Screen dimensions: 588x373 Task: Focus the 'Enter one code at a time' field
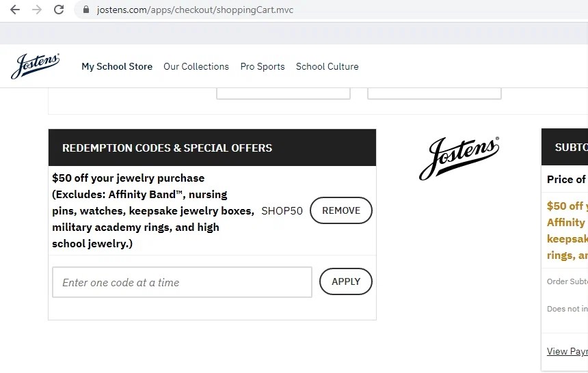(x=182, y=282)
